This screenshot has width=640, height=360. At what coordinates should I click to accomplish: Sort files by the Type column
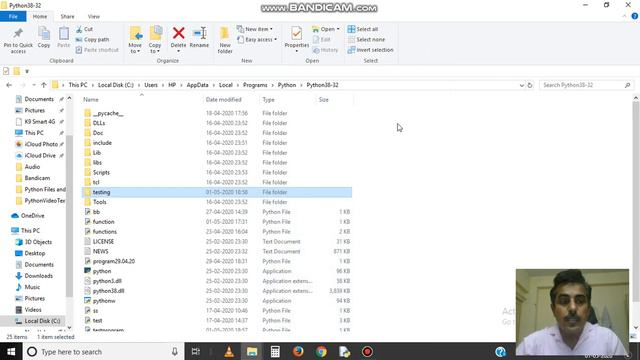click(269, 100)
